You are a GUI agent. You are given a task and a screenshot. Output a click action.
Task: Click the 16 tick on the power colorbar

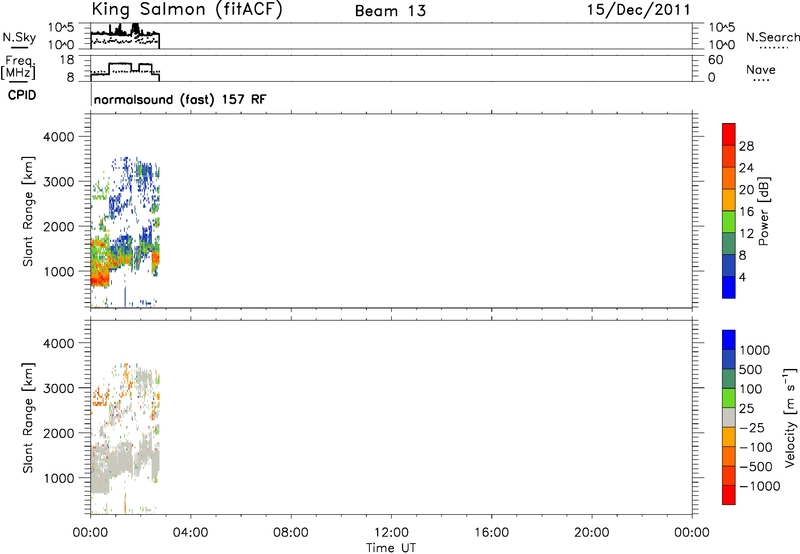point(746,212)
